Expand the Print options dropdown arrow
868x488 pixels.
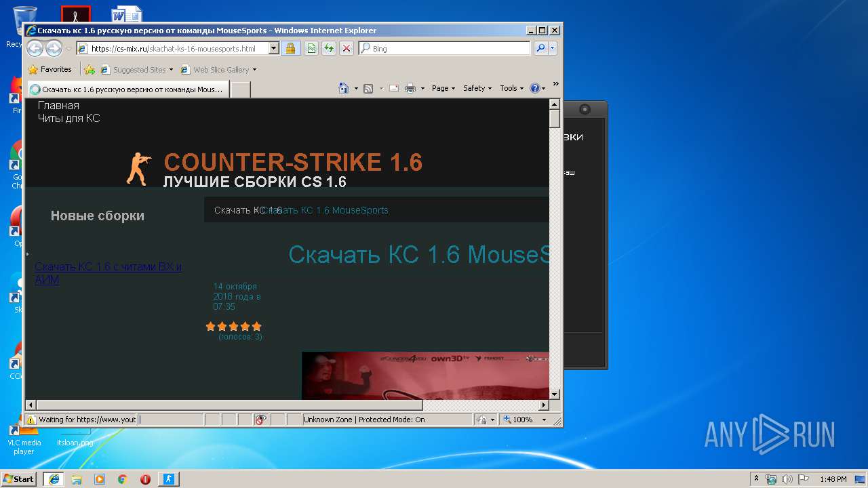click(x=422, y=88)
